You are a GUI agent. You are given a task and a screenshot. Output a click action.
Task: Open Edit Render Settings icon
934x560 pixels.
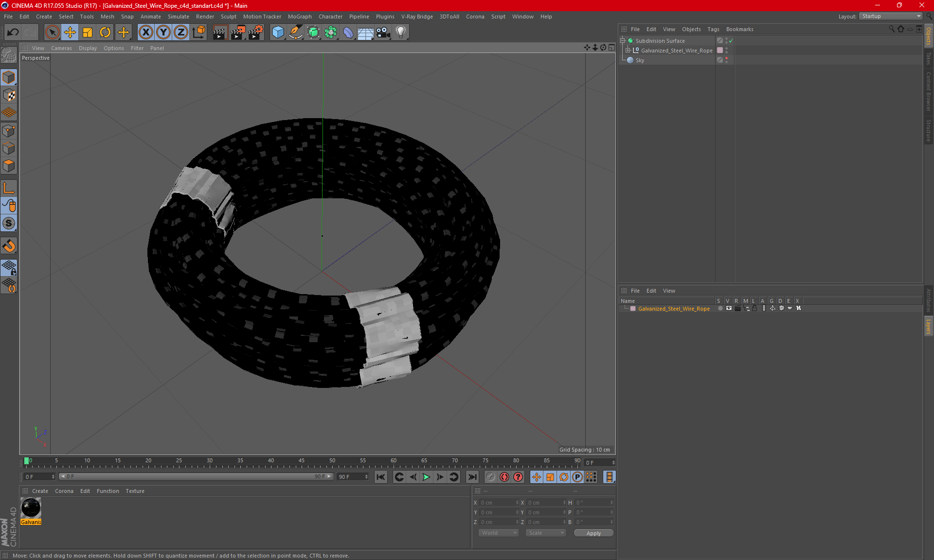tap(256, 32)
